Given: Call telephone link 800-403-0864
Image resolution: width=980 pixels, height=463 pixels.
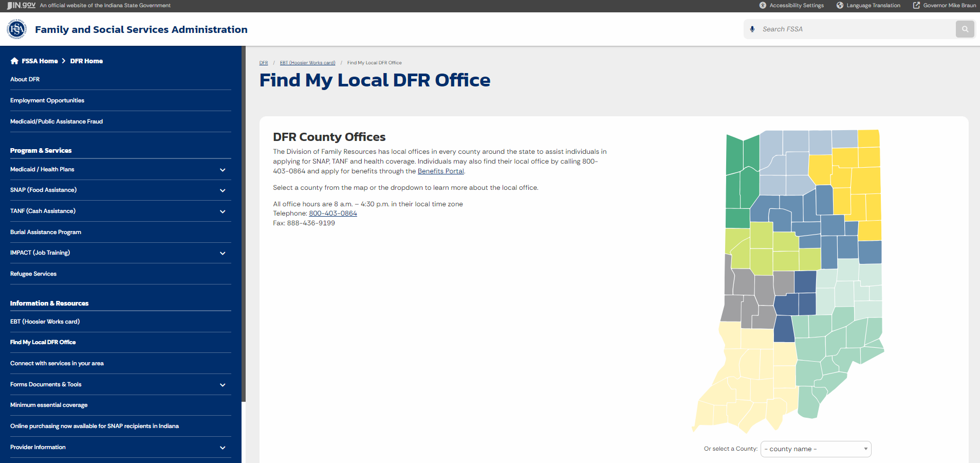Looking at the screenshot, I should pyautogui.click(x=333, y=213).
